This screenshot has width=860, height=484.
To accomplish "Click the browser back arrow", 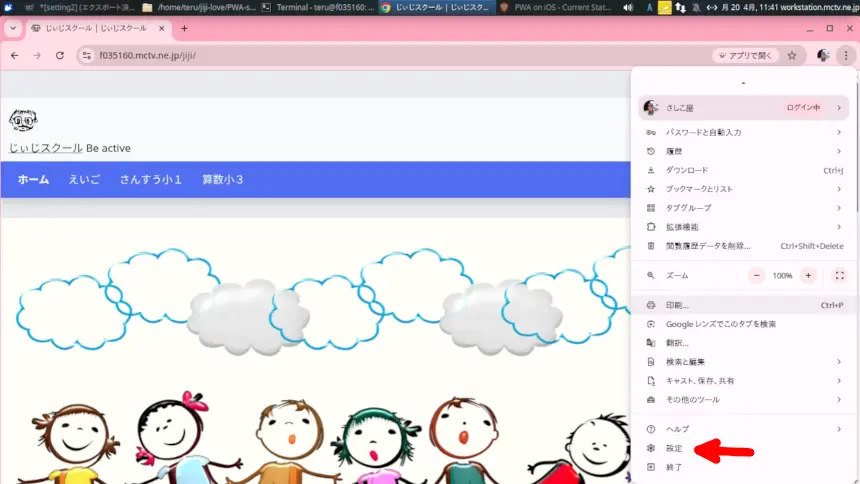I will [15, 55].
